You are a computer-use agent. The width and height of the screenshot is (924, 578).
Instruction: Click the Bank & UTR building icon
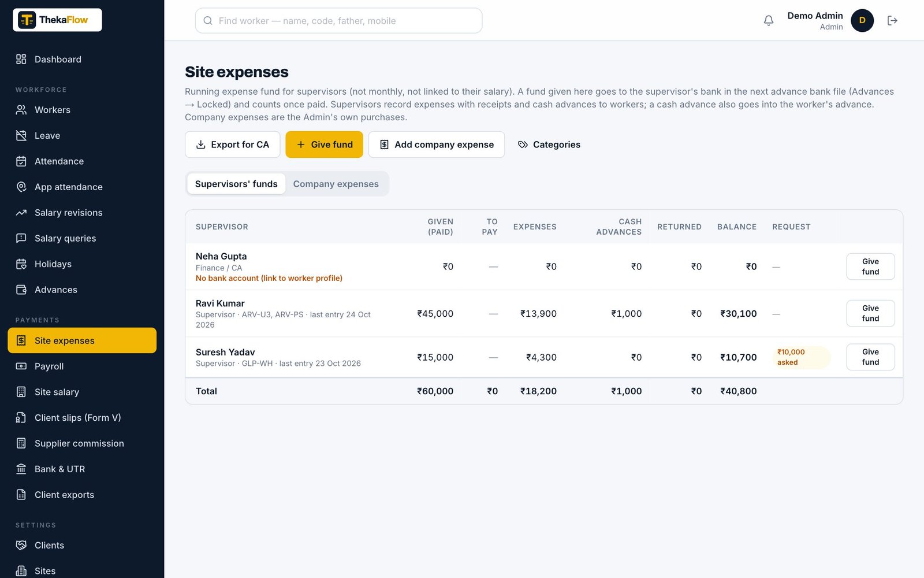pyautogui.click(x=21, y=469)
